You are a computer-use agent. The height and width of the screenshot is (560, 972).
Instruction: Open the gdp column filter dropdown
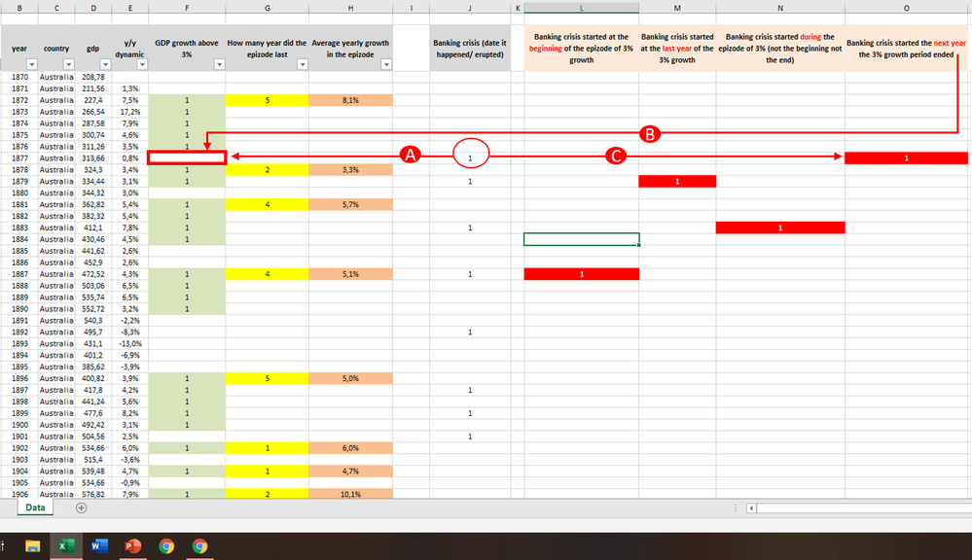105,64
